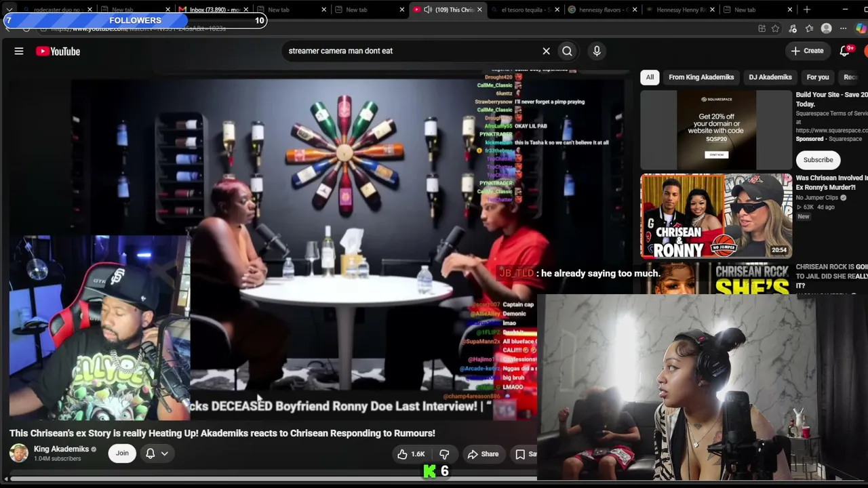Go to the YouTube home logo
This screenshot has height=488, width=868.
[x=58, y=51]
